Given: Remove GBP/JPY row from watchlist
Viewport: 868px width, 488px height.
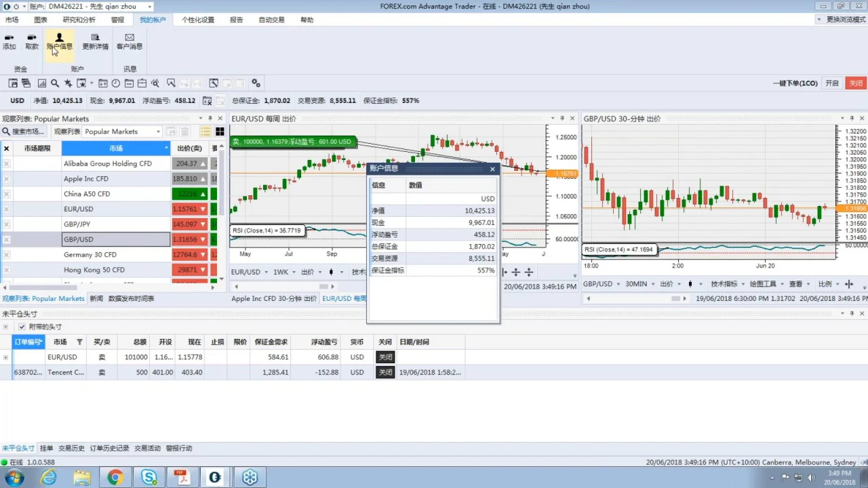Looking at the screenshot, I should 7,224.
